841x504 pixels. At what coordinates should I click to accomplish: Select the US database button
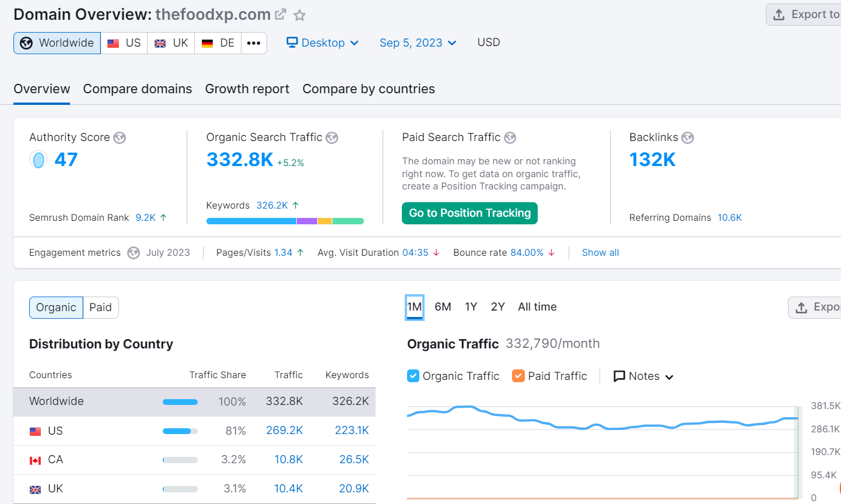click(x=124, y=43)
